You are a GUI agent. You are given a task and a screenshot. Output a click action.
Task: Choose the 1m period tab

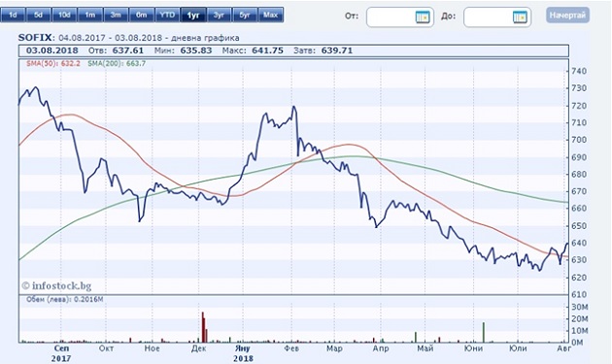(x=89, y=15)
